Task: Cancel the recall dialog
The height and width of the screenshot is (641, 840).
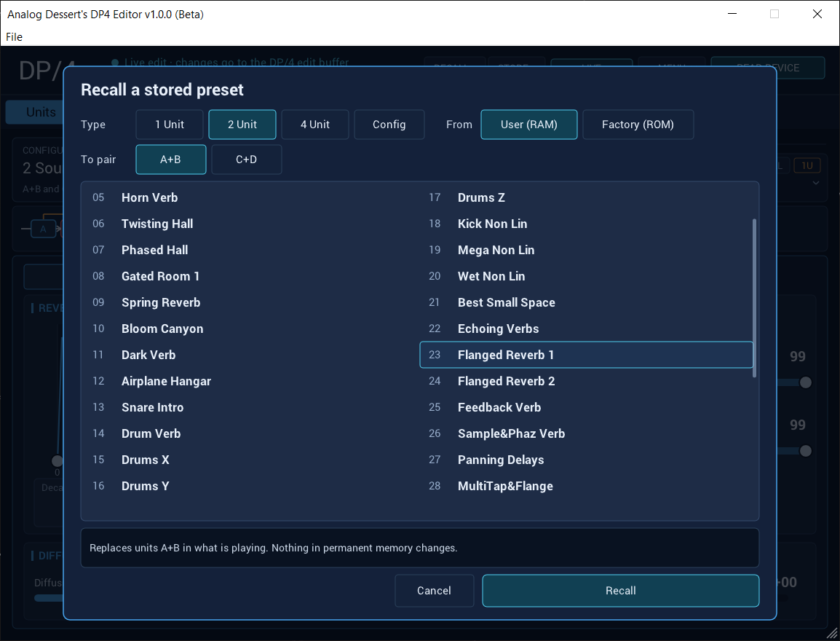Action: [x=434, y=591]
